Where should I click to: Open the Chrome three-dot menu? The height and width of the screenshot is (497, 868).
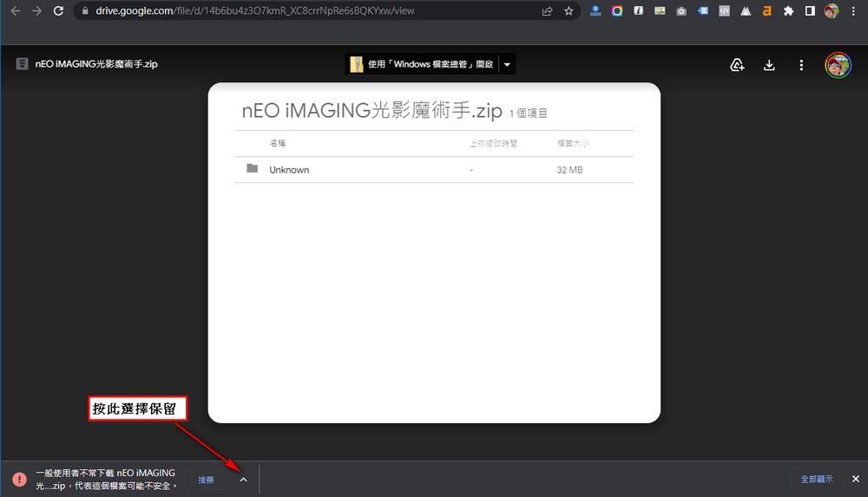click(x=855, y=11)
